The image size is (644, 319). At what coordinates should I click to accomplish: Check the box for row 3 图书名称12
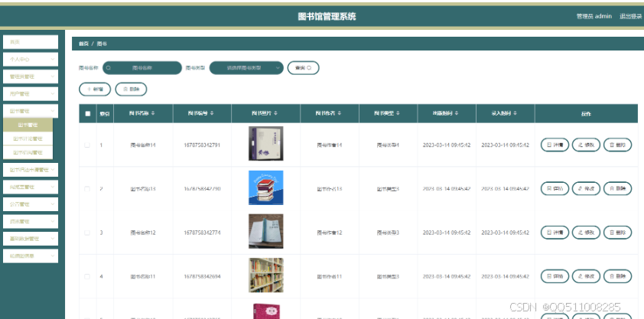point(87,233)
